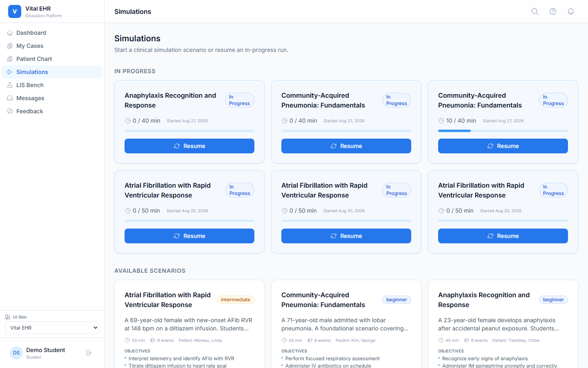Open the available Community-Acquired Pneumonia scenario card
The width and height of the screenshot is (588, 368).
click(346, 324)
